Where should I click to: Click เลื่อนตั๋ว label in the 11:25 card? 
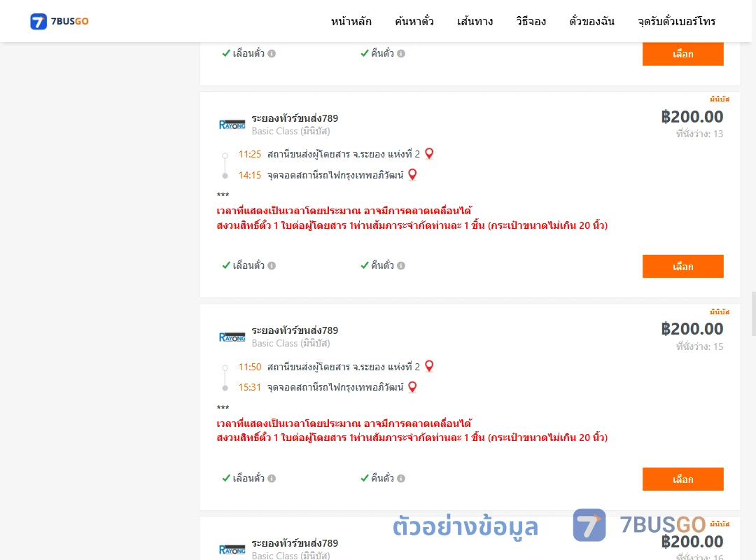(x=248, y=265)
